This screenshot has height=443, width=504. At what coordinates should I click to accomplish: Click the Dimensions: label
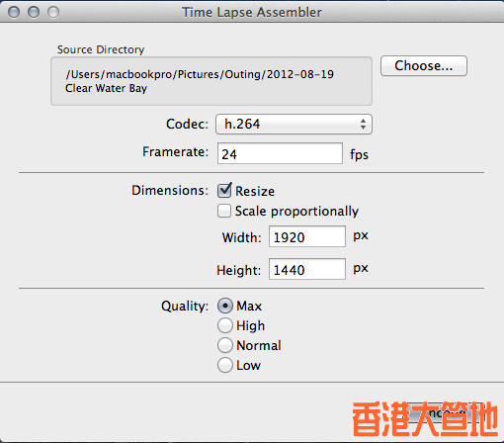pos(170,191)
